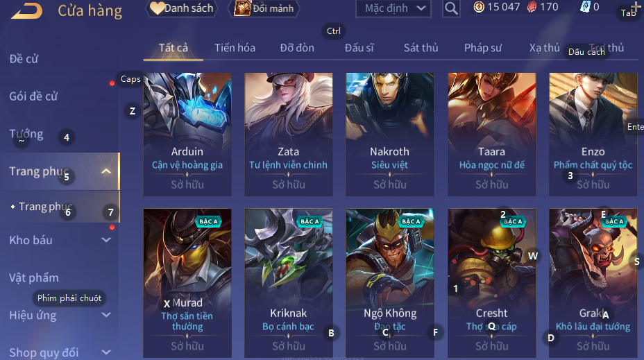Click the red ruby currency icon
644x360 pixels.
(x=532, y=7)
